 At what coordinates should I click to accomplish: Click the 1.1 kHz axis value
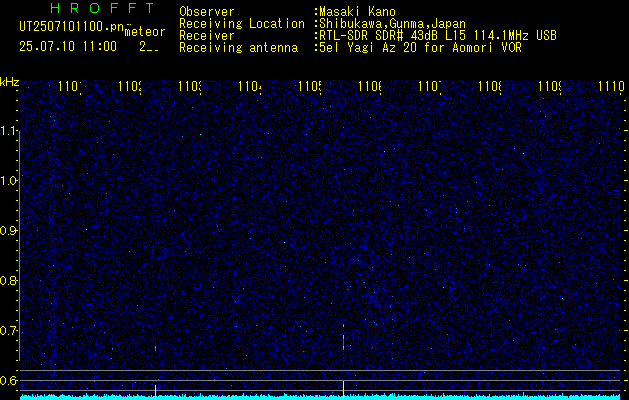point(9,131)
